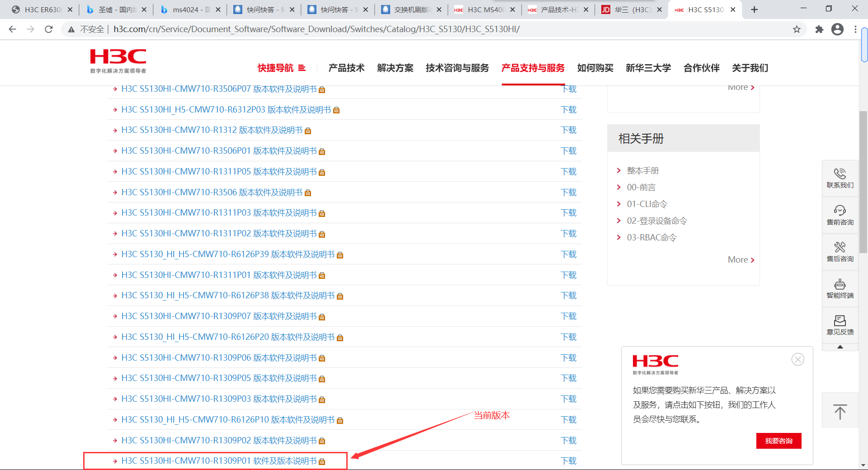Screen dimensions: 868x470
Task: Open the 产品支持与服务 menu
Action: tap(533, 68)
